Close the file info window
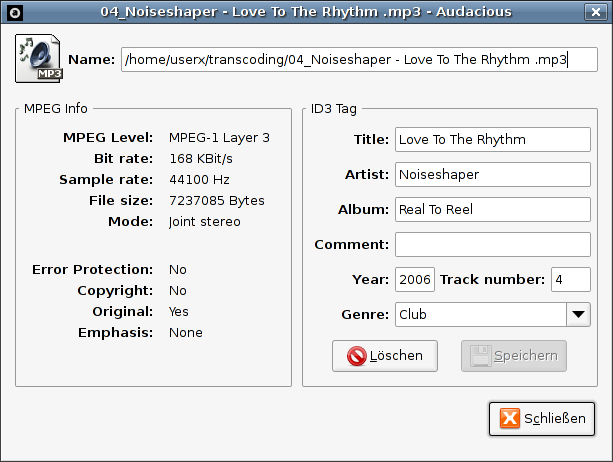The width and height of the screenshot is (613, 462). pos(595,12)
